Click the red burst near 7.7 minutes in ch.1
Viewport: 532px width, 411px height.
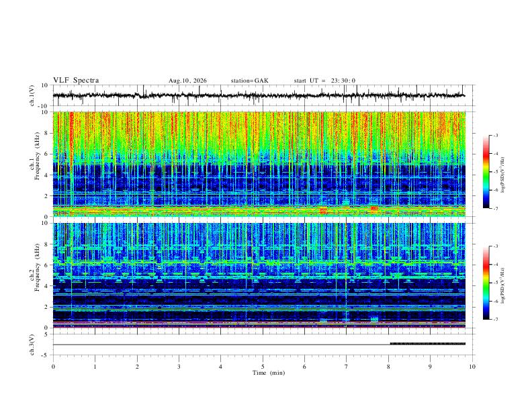pyautogui.click(x=374, y=208)
